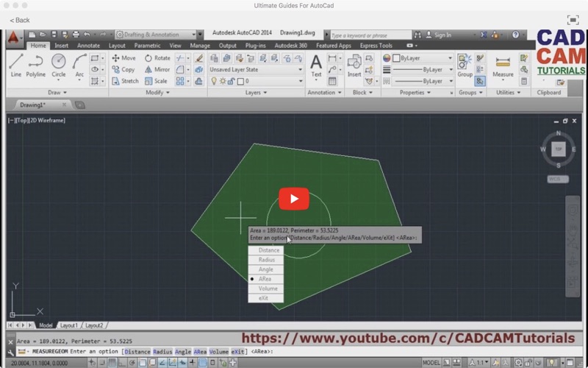
Task: Click the Stretch tool
Action: [125, 81]
